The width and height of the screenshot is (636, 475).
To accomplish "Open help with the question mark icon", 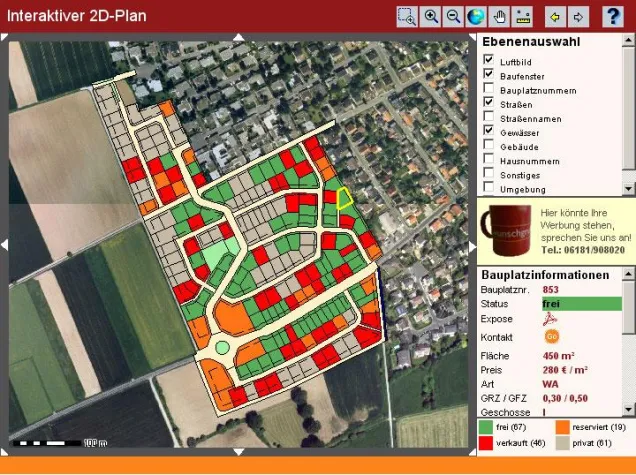I will [x=613, y=16].
